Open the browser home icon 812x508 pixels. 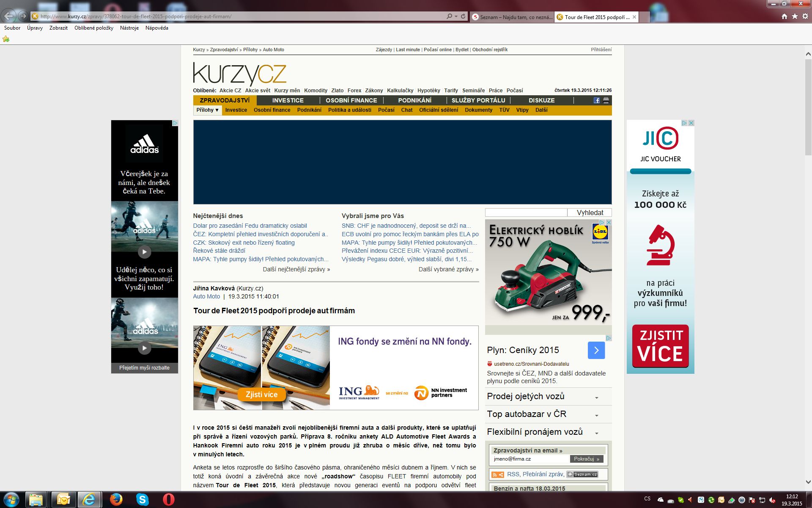(x=785, y=17)
